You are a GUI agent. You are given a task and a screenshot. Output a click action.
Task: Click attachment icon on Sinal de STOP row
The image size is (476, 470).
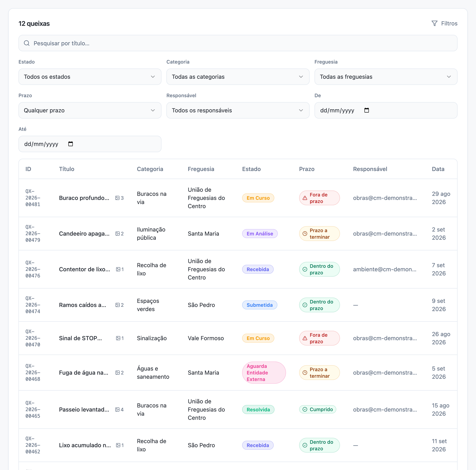[118, 338]
